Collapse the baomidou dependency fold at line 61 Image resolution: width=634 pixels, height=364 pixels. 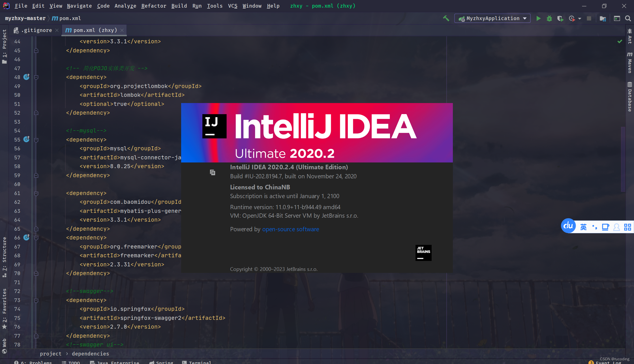coord(36,193)
